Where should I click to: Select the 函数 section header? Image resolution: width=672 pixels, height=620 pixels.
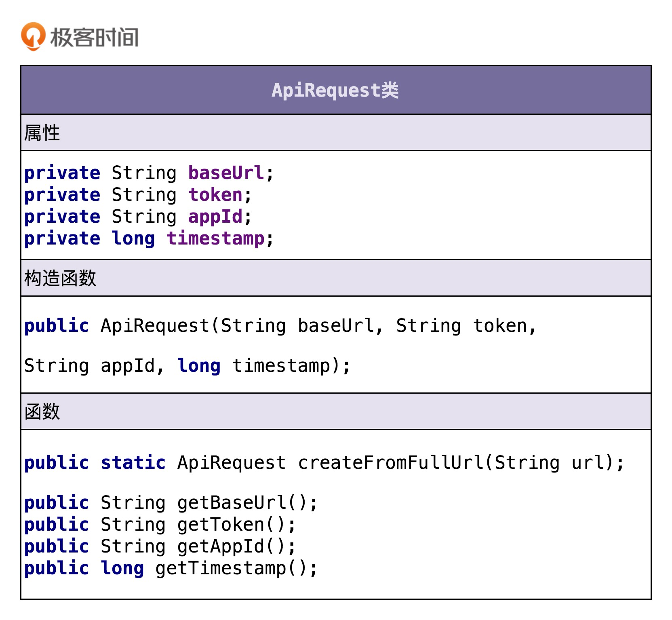42,412
